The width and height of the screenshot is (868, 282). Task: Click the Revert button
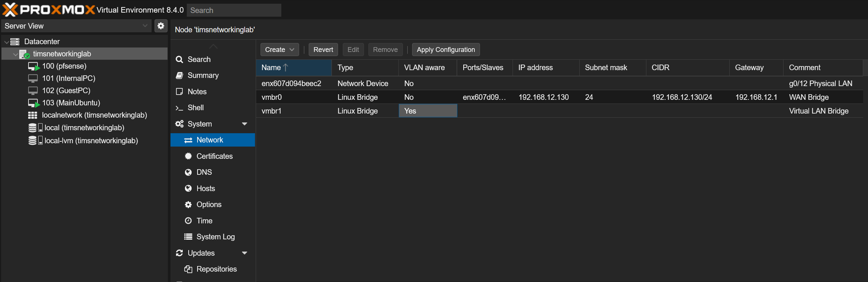pyautogui.click(x=323, y=50)
